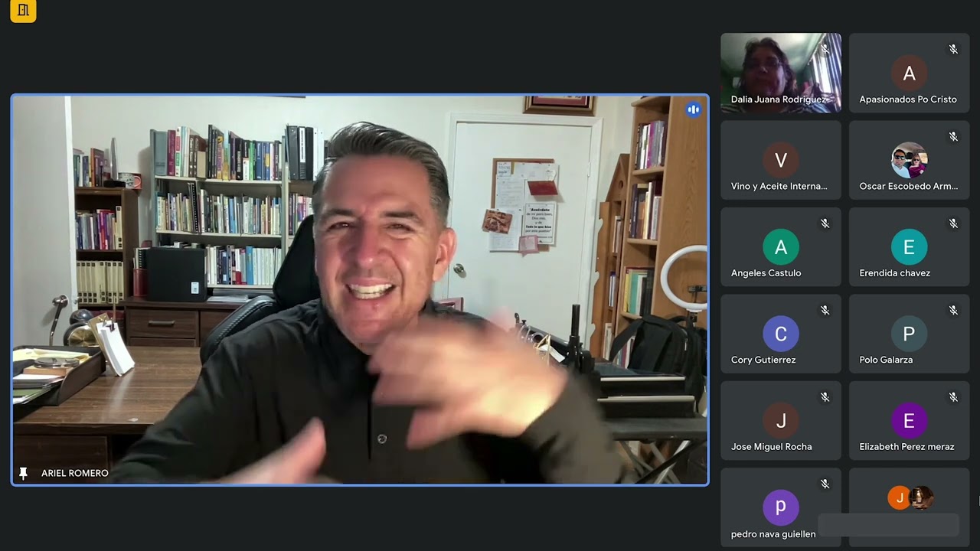Click the name Apasionados Po Cristo
Viewport: 980px width, 551px height.
[x=908, y=99]
